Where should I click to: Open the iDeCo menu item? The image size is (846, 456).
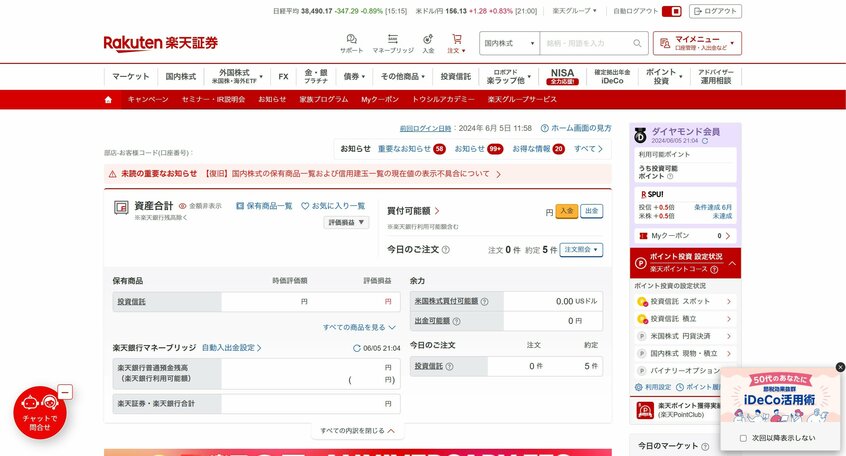click(x=612, y=77)
